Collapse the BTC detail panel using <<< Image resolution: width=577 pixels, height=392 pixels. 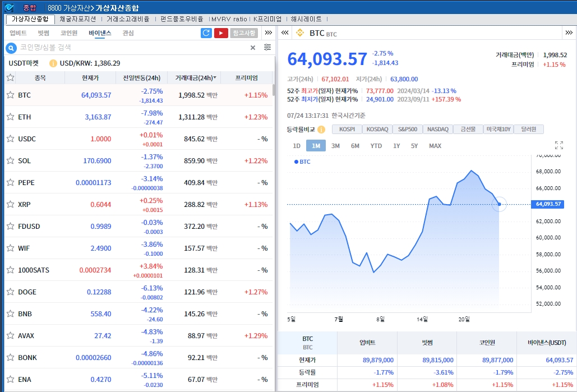[x=285, y=33]
